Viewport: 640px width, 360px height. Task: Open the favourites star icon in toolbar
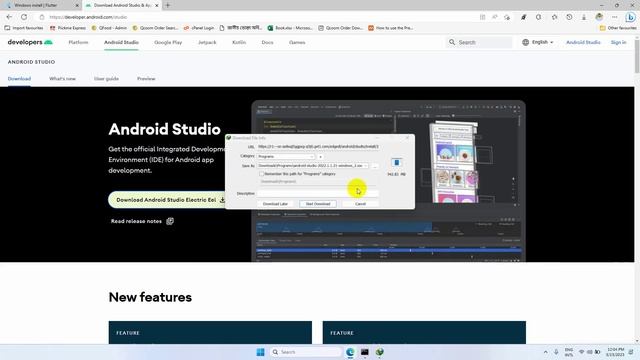click(554, 17)
